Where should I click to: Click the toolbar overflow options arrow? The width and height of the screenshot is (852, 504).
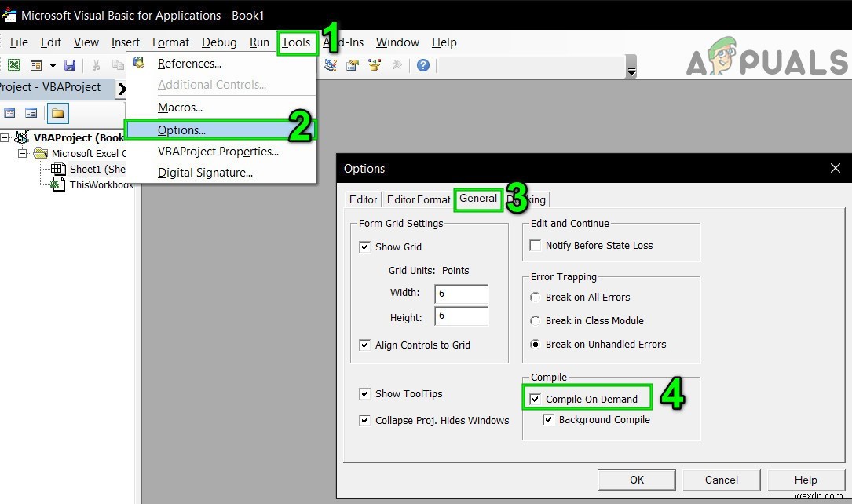[x=631, y=71]
